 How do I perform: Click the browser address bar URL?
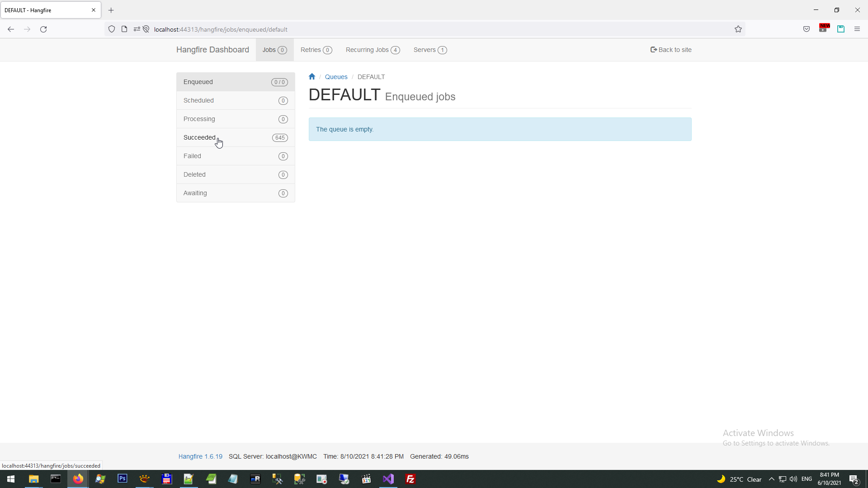(221, 29)
